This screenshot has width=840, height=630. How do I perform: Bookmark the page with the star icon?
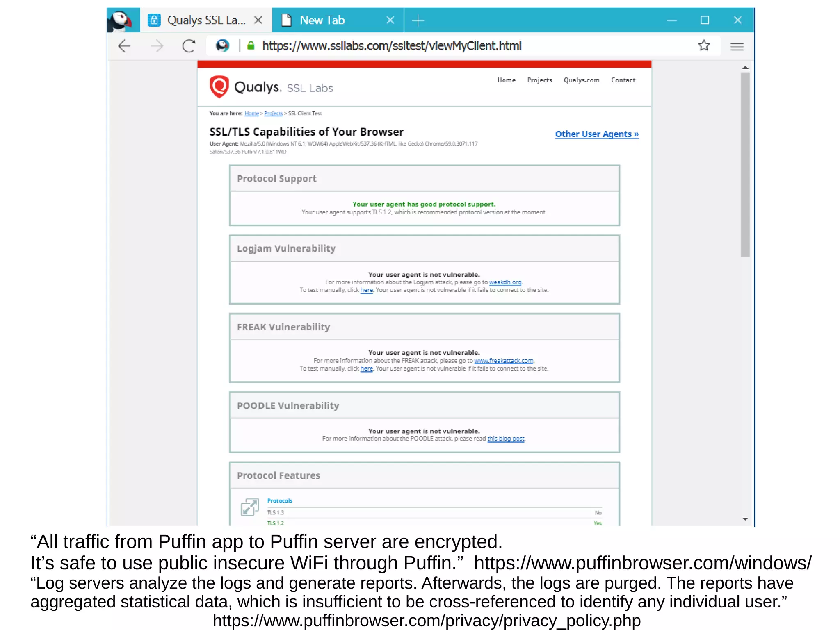(x=704, y=45)
